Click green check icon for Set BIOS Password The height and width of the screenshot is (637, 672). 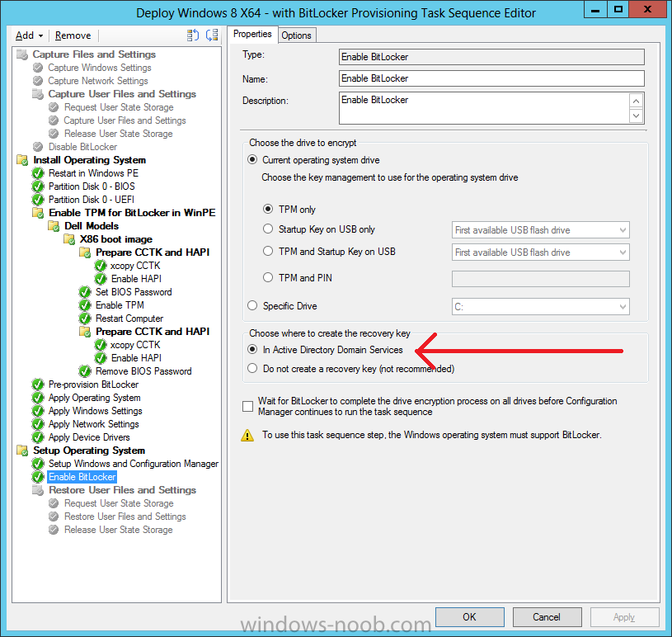(85, 292)
